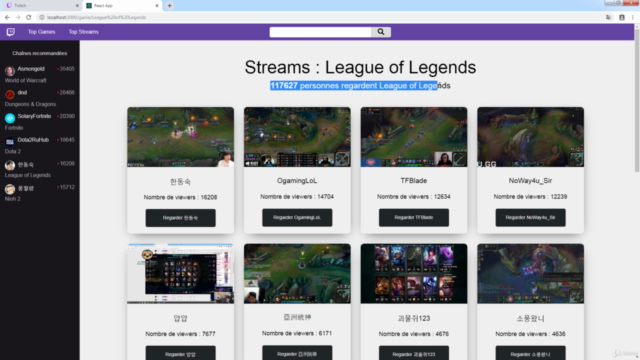640x360 pixels.
Task: Click Regarder NoWay4u_Sir button
Action: 531,218
